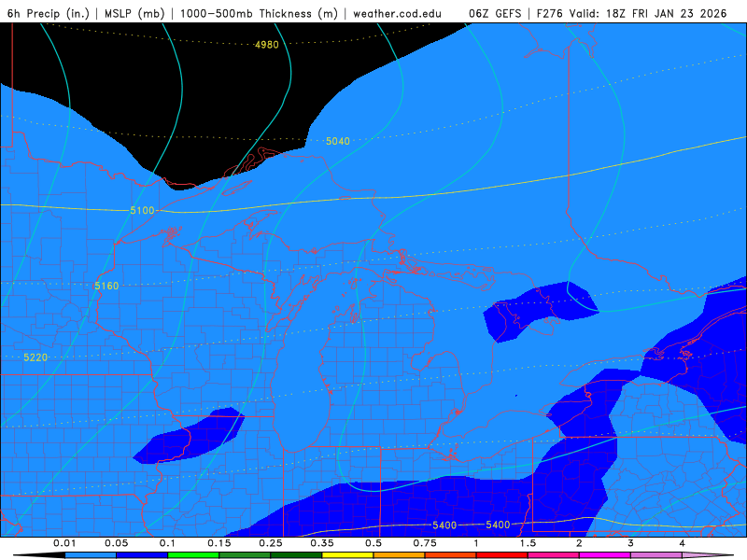Image resolution: width=747 pixels, height=560 pixels.
Task: Click the bright green 0.1 legend swatch
Action: 193,555
